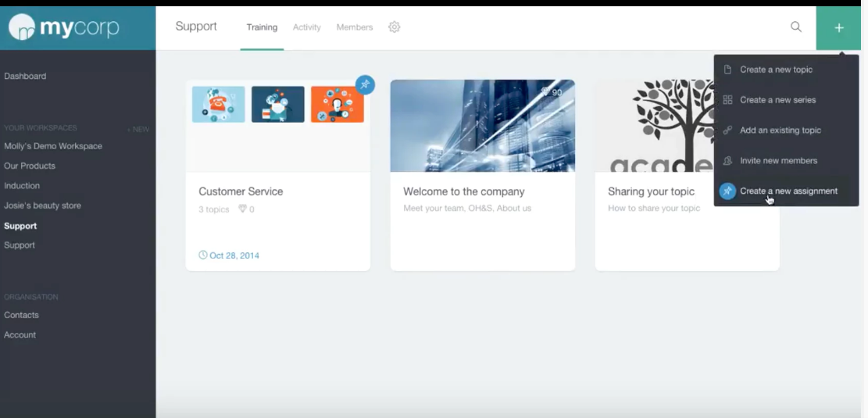Open Contacts under Organisation
Image resolution: width=868 pixels, height=418 pixels.
point(21,315)
